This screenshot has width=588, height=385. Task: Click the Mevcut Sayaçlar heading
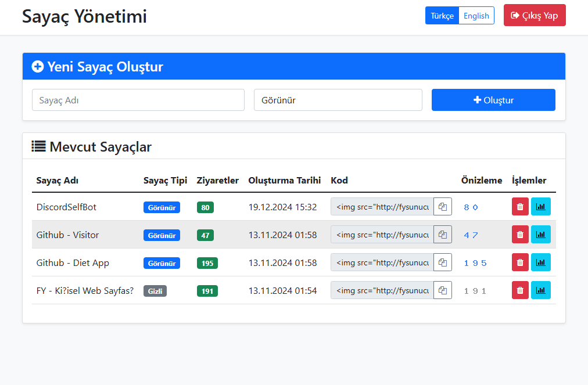click(101, 146)
